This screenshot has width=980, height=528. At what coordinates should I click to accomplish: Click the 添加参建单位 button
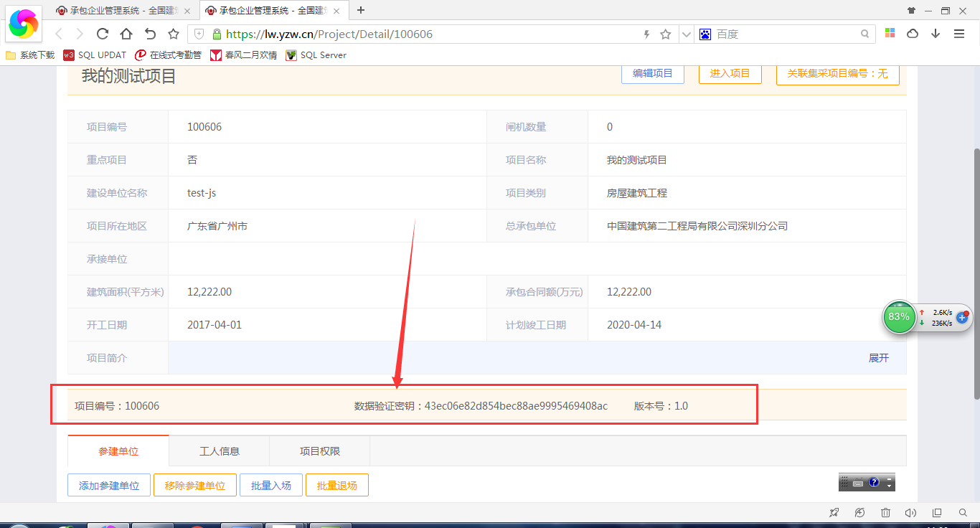(109, 486)
